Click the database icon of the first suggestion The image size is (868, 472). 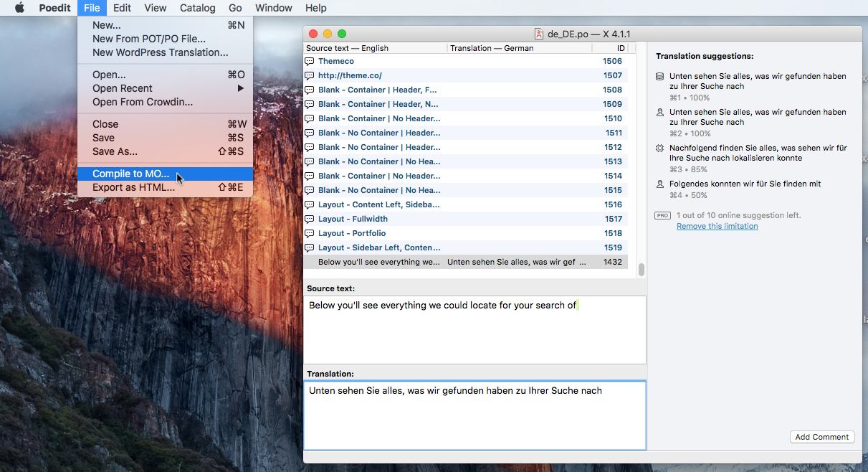[x=659, y=76]
